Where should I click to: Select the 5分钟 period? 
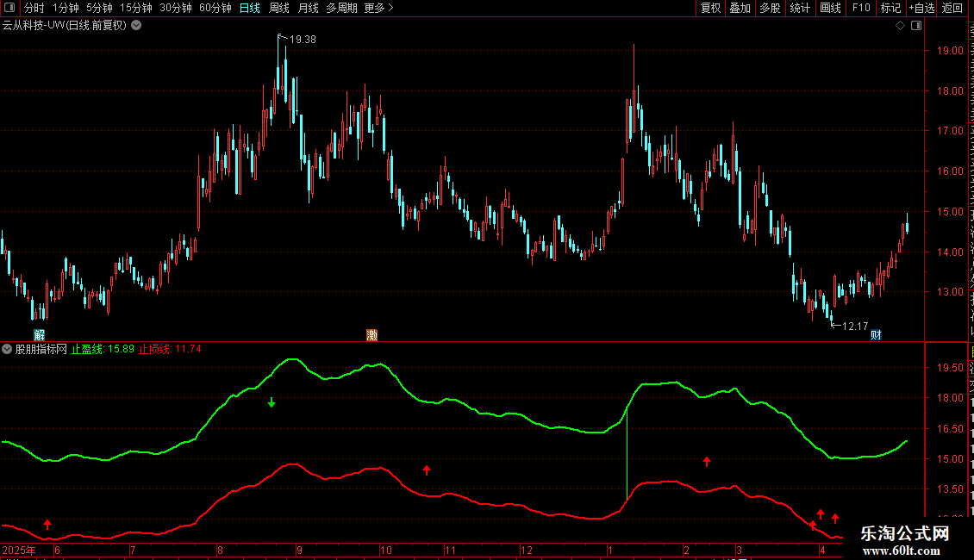[x=99, y=8]
